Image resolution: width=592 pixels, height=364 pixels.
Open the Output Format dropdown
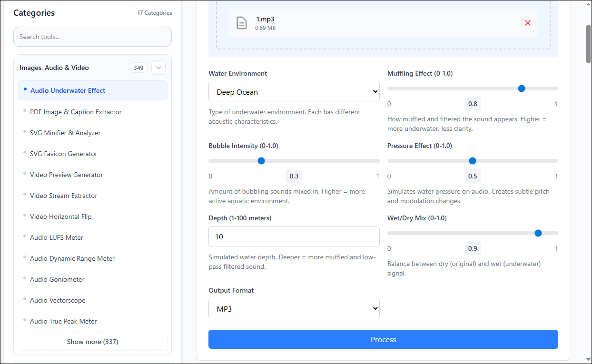tap(294, 309)
